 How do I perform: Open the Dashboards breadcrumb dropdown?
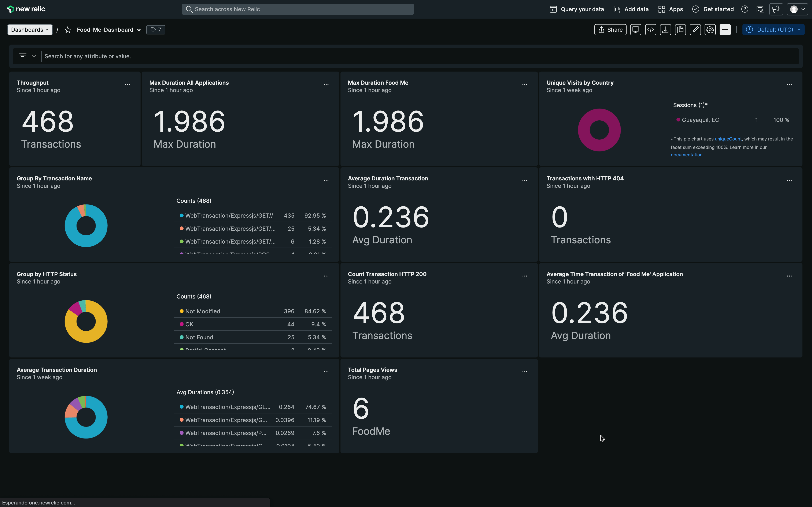point(30,30)
